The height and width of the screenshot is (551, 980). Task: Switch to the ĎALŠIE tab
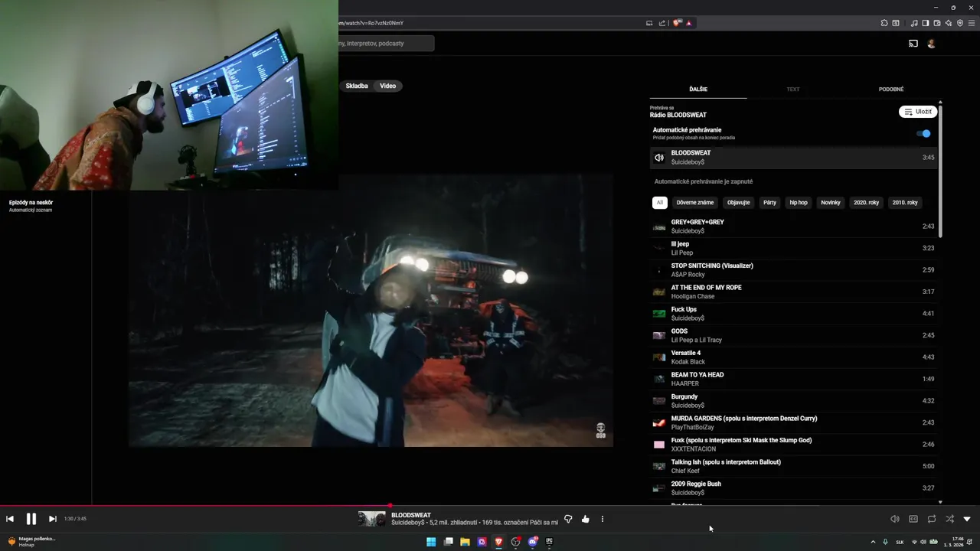tap(698, 89)
